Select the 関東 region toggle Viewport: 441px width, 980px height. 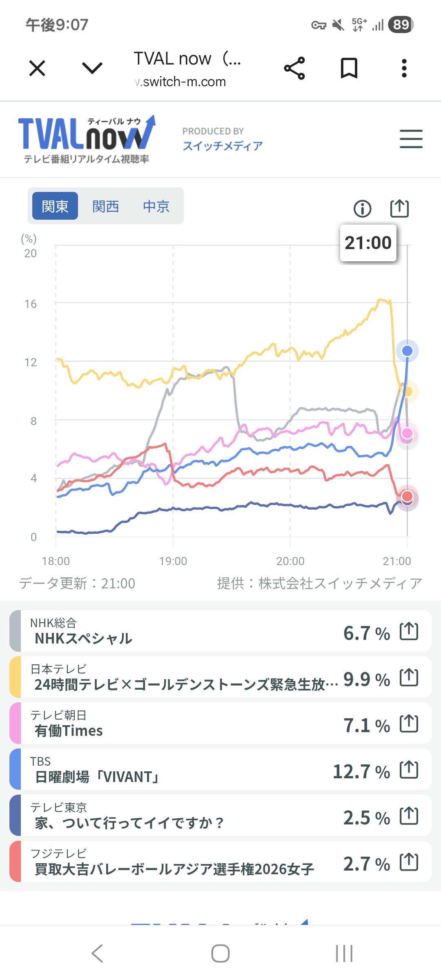55,206
